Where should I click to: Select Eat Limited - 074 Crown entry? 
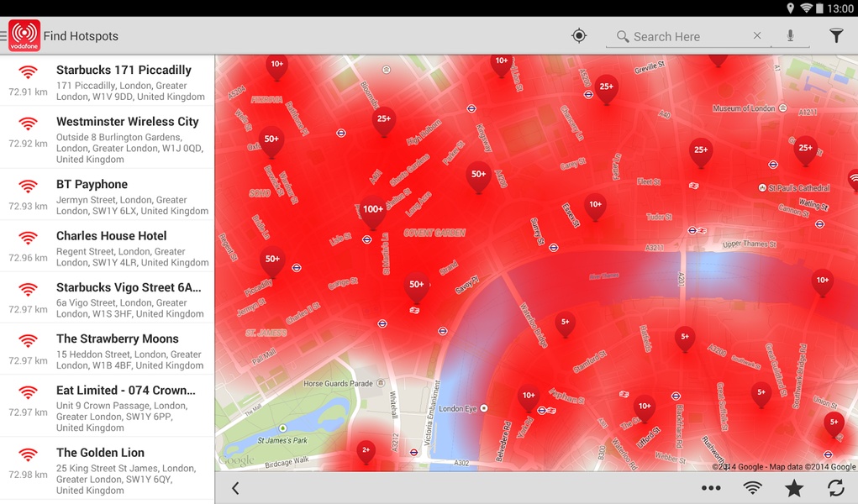tap(108, 407)
